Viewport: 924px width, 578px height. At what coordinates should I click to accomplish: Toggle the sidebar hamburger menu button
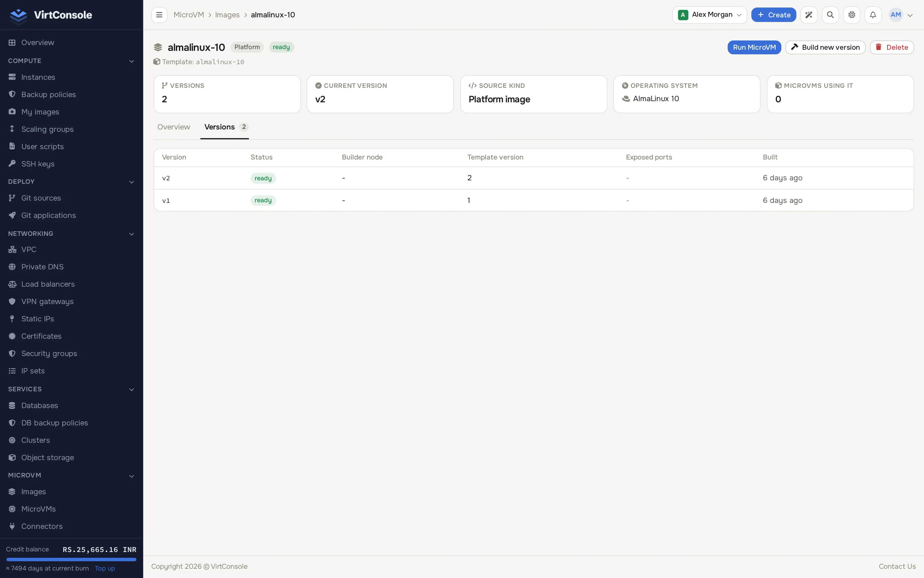click(x=159, y=15)
